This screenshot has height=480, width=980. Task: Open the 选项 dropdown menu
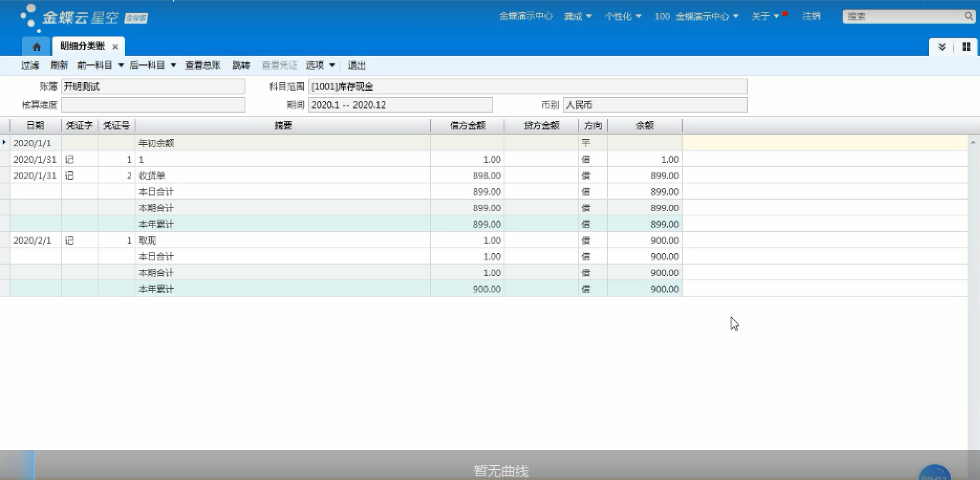point(320,66)
